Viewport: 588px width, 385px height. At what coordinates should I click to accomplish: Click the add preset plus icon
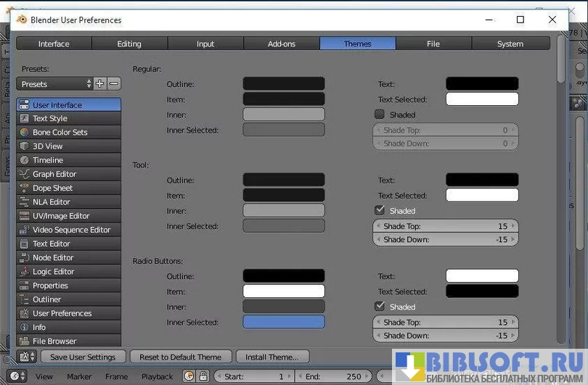100,84
